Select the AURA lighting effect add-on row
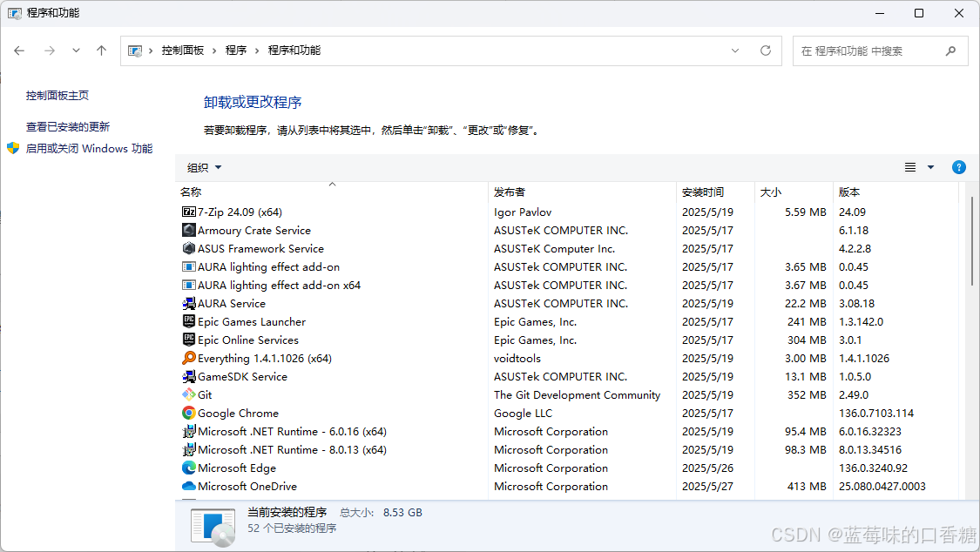Image resolution: width=980 pixels, height=552 pixels. (x=566, y=266)
